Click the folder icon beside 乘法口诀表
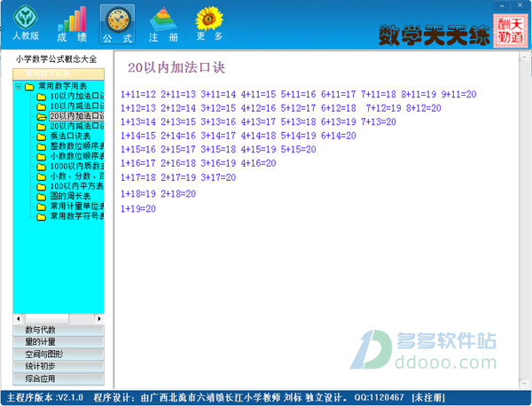 41,137
